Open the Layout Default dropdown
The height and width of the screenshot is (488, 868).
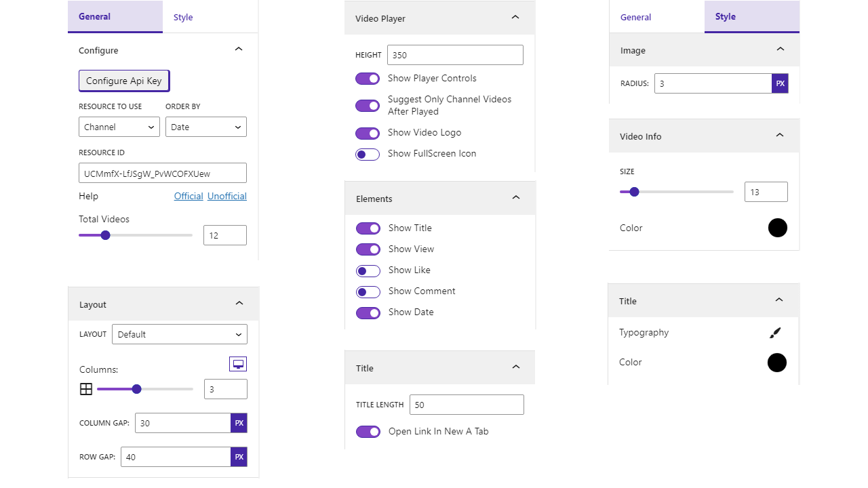(x=180, y=334)
